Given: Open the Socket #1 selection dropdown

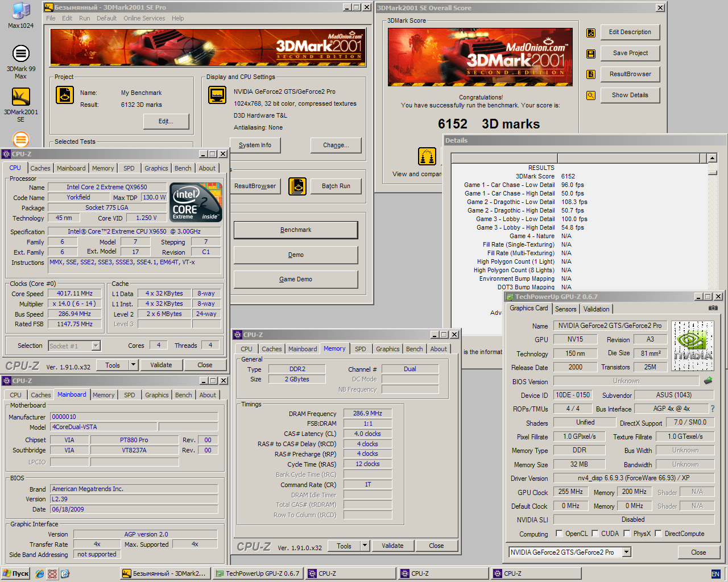Looking at the screenshot, I should pyautogui.click(x=96, y=346).
